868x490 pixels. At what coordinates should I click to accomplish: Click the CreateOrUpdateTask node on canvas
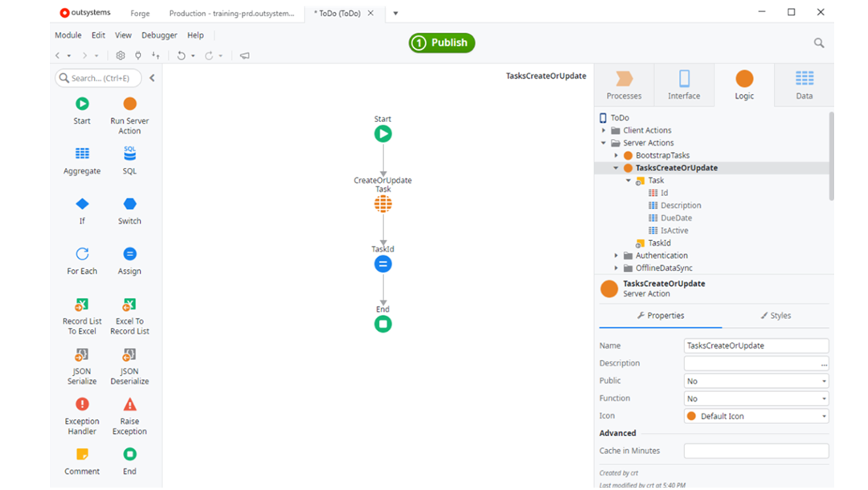(383, 204)
